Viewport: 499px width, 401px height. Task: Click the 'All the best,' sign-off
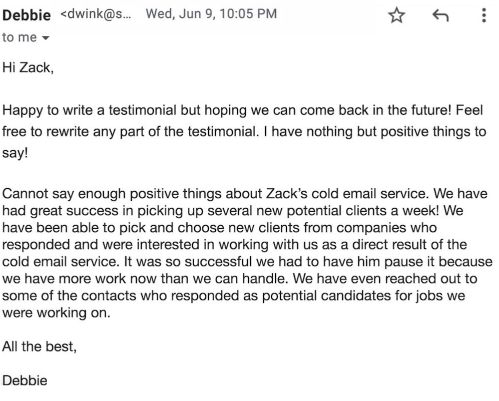(39, 347)
